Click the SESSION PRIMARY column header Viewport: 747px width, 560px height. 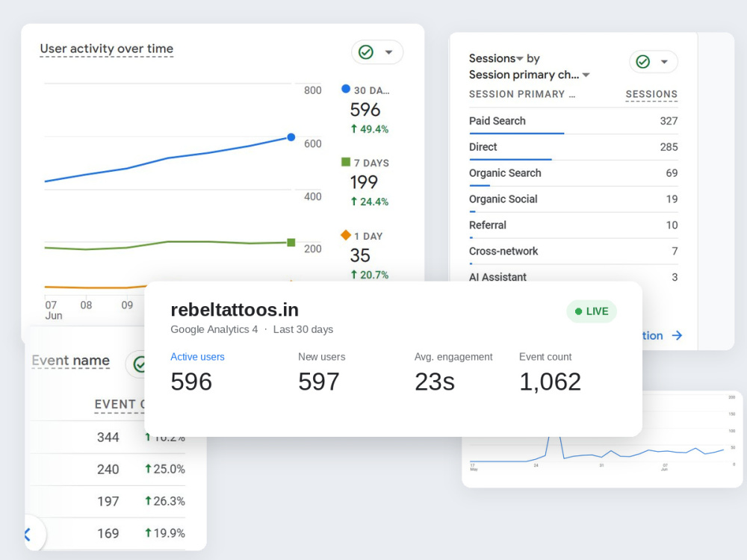pyautogui.click(x=521, y=94)
